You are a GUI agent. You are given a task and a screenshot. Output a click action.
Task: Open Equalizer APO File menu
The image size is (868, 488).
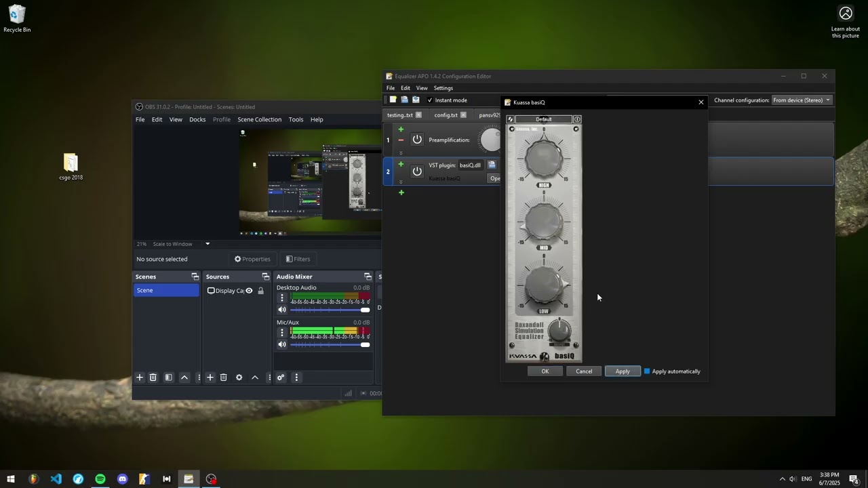coord(391,88)
